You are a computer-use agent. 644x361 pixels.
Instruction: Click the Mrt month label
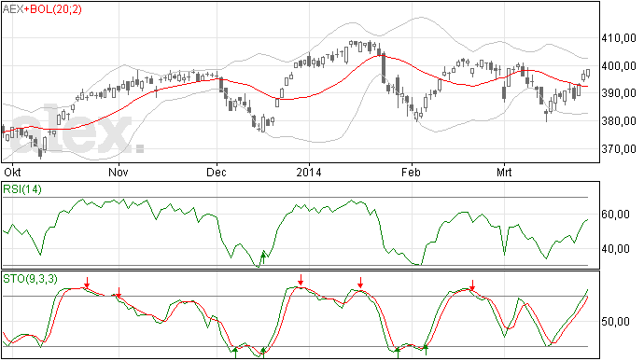[504, 172]
